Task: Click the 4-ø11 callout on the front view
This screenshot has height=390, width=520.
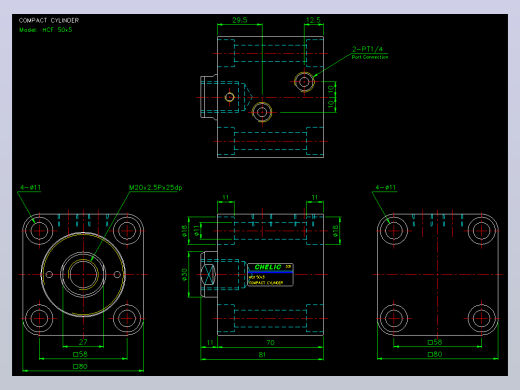Action: [x=30, y=187]
